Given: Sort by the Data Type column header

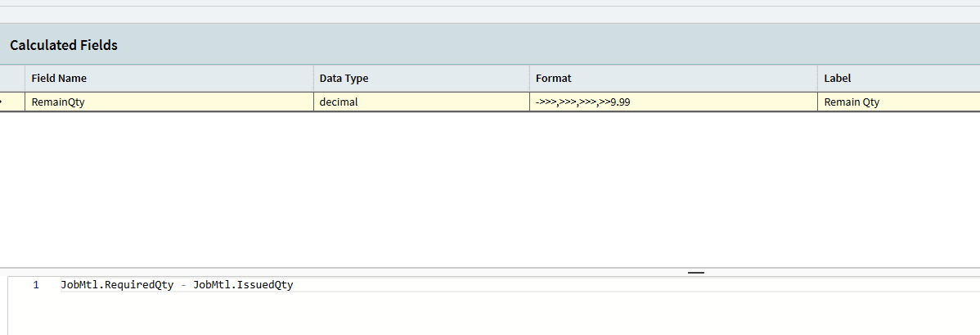Looking at the screenshot, I should (344, 79).
